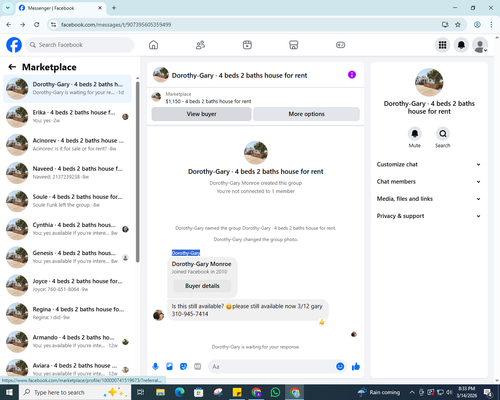
Task: Click the Facebook logo icon
Action: click(x=14, y=45)
